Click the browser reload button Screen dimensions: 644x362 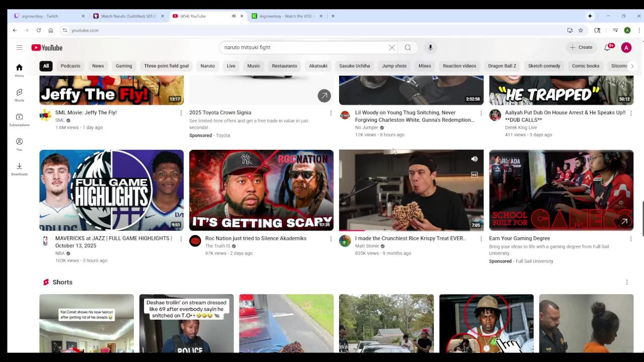pos(38,30)
